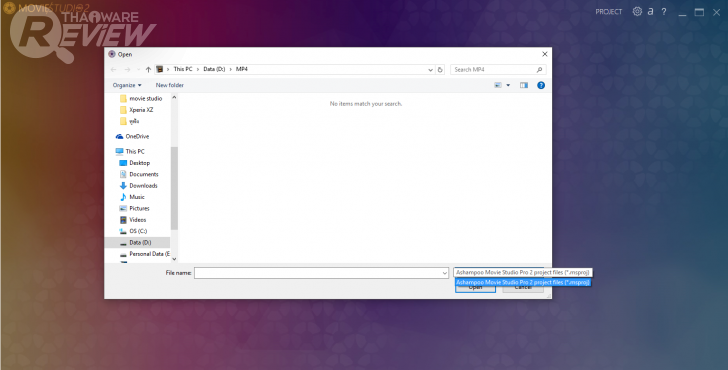Expand recent locations dropdown arrow
Image resolution: width=728 pixels, height=370 pixels.
click(x=138, y=69)
